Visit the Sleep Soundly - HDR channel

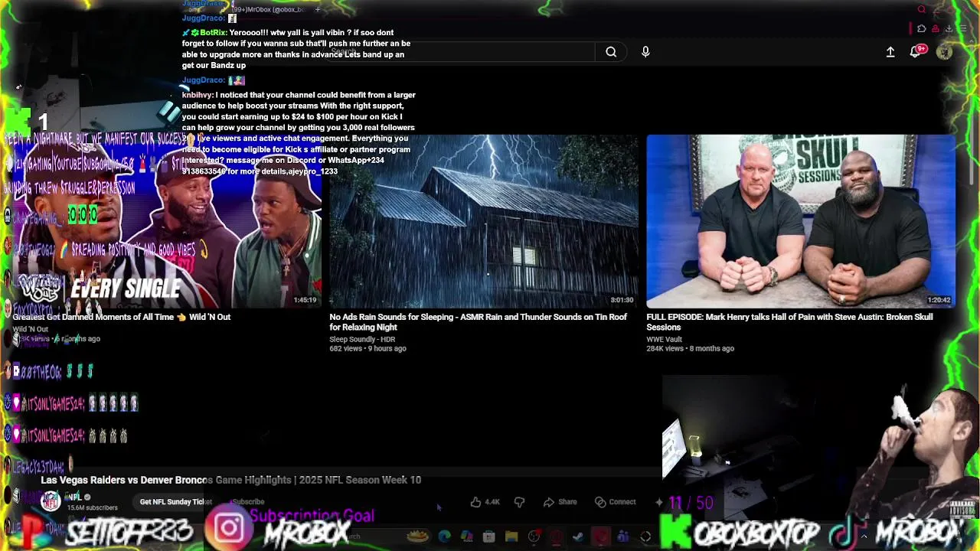(x=362, y=339)
